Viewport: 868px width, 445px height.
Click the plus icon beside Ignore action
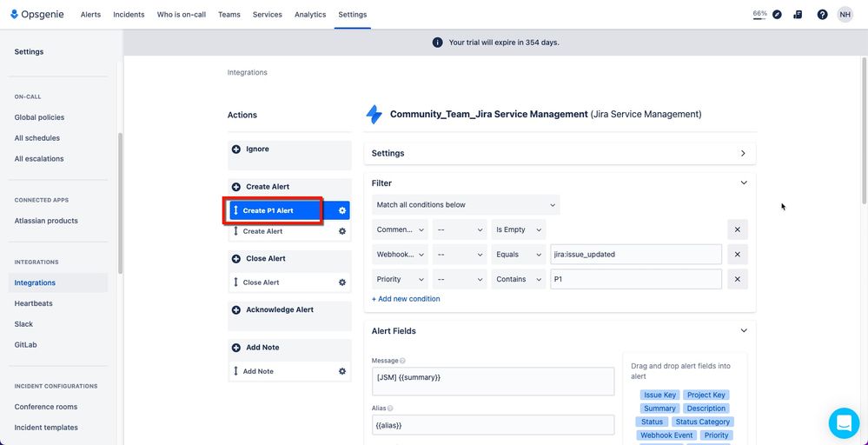coord(236,149)
